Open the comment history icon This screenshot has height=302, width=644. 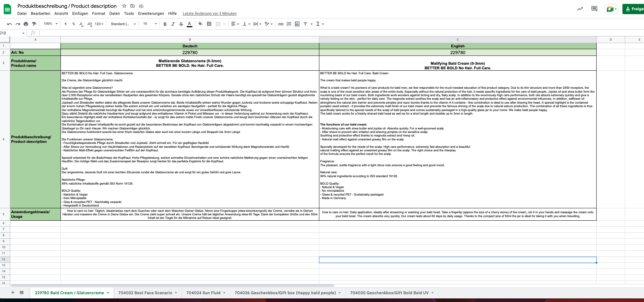click(594, 9)
